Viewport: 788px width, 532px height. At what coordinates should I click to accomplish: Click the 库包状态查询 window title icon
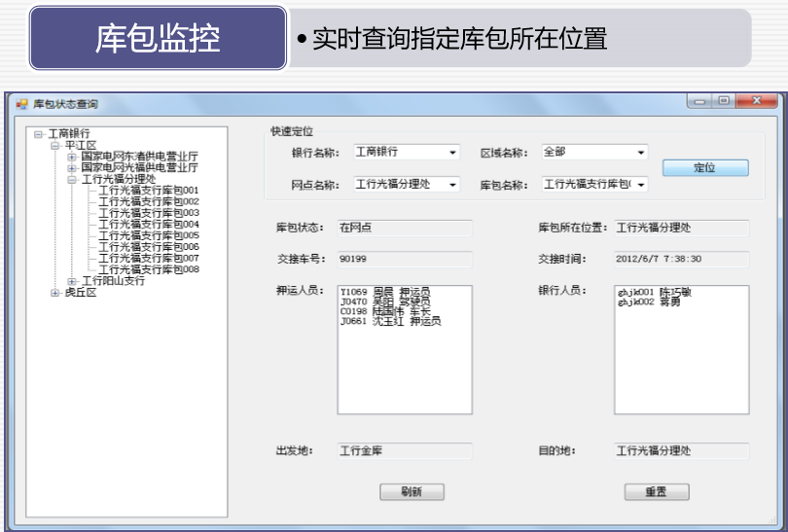pos(21,104)
